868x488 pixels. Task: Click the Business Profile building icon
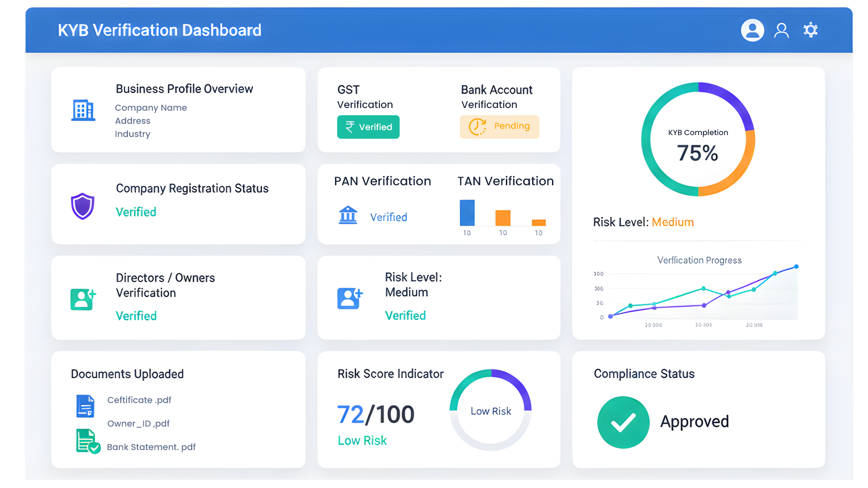click(83, 110)
